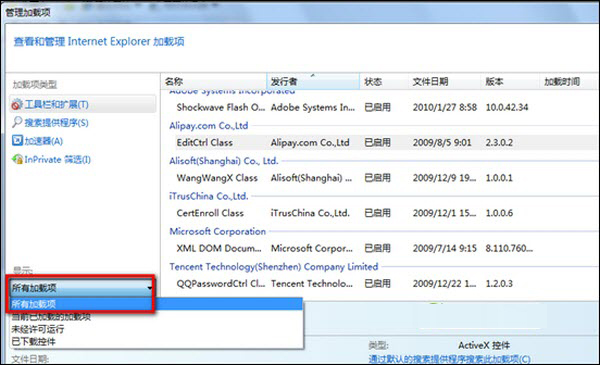600x365 pixels.
Task: Open link 通过默认的搜索提供程序搜索此加载项(C)
Action: point(449,359)
